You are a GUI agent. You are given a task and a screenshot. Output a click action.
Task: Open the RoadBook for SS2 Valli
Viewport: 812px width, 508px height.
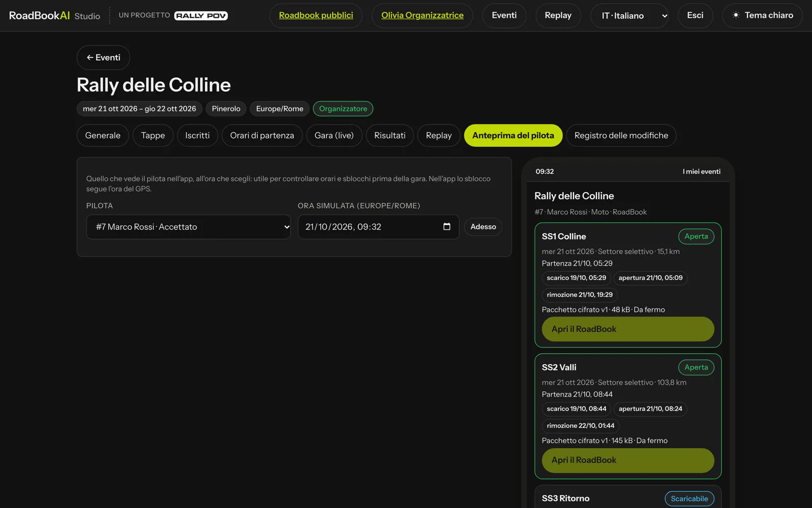pyautogui.click(x=628, y=460)
